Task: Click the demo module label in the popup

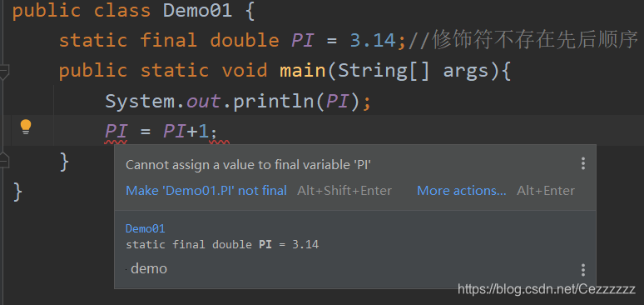Action: tap(149, 269)
